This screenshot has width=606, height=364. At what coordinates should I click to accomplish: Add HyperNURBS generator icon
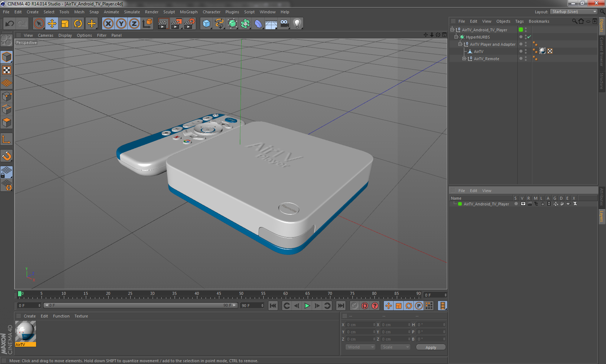[233, 24]
